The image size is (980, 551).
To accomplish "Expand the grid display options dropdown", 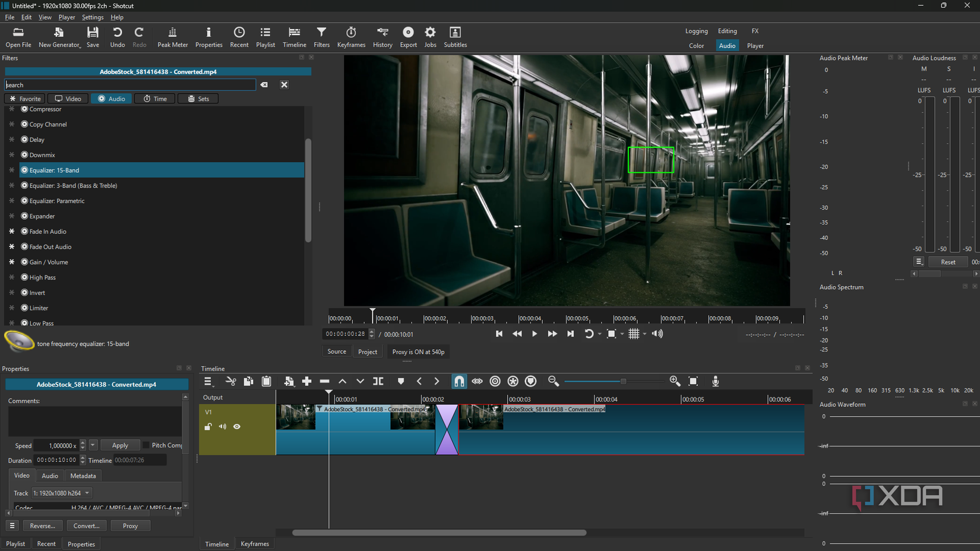I will [x=644, y=334].
